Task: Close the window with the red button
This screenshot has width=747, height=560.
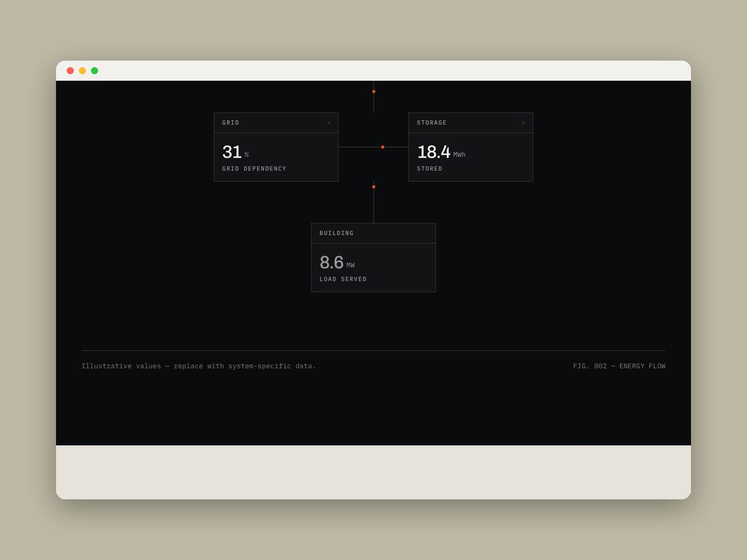Action: tap(70, 71)
